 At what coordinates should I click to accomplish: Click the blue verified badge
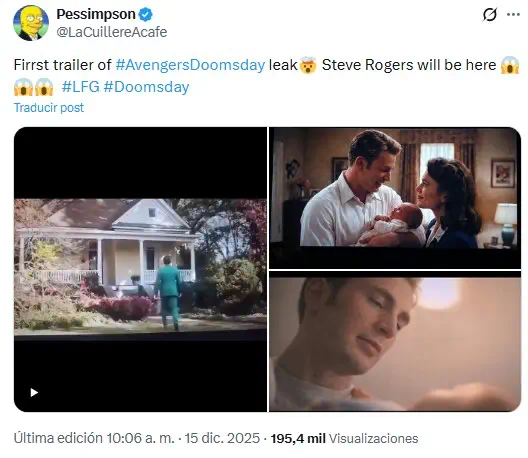click(146, 14)
